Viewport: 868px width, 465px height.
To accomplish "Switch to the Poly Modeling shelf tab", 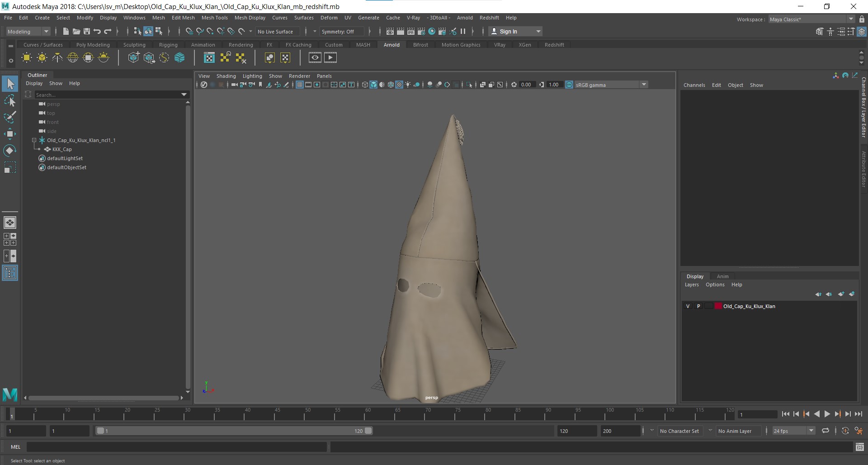I will [93, 45].
